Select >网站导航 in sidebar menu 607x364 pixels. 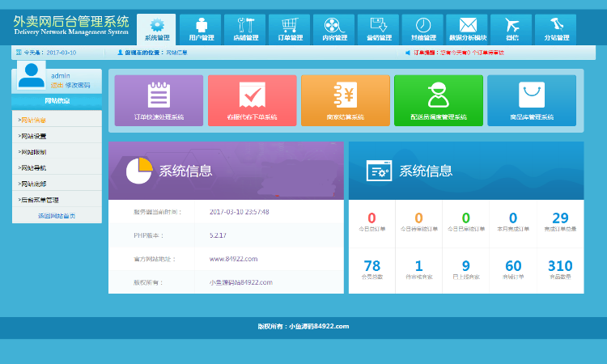click(x=57, y=168)
